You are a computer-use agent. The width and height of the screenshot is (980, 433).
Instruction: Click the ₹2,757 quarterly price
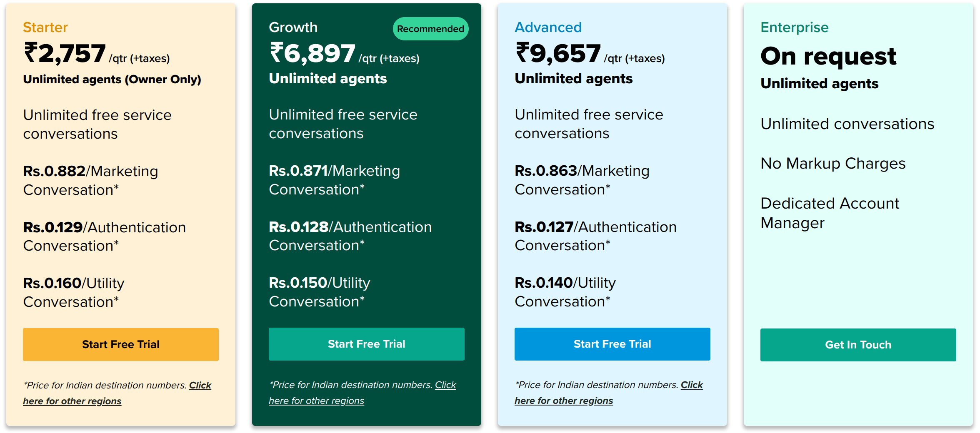pos(65,54)
